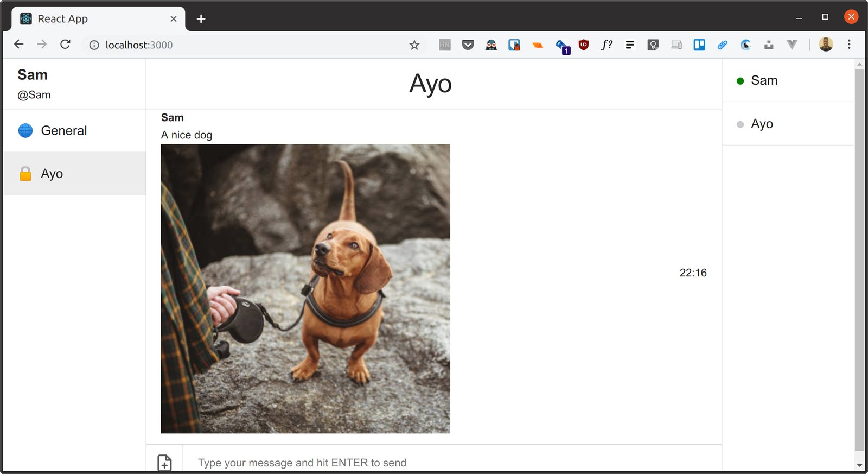The height and width of the screenshot is (474, 868).
Task: Click the @Sam username handle
Action: [x=34, y=95]
